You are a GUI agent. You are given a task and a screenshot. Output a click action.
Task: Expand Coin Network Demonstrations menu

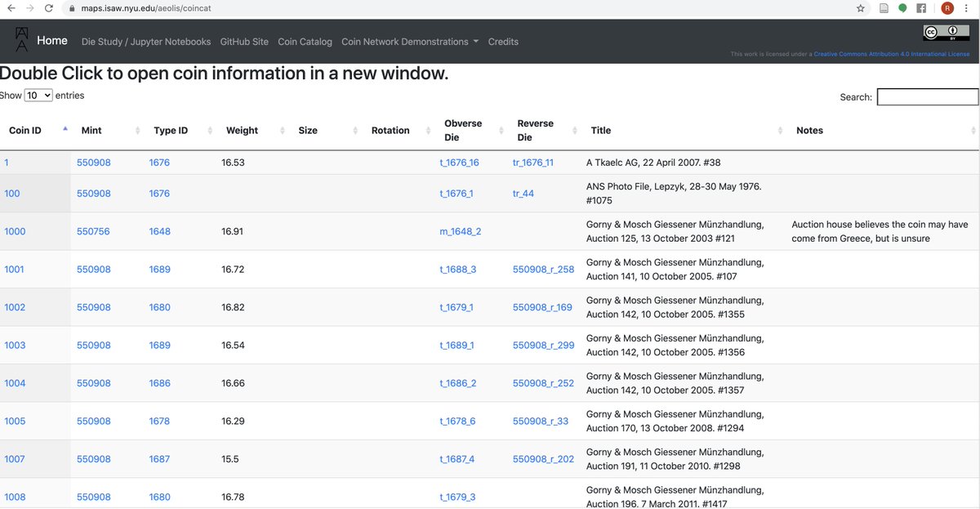click(x=410, y=42)
